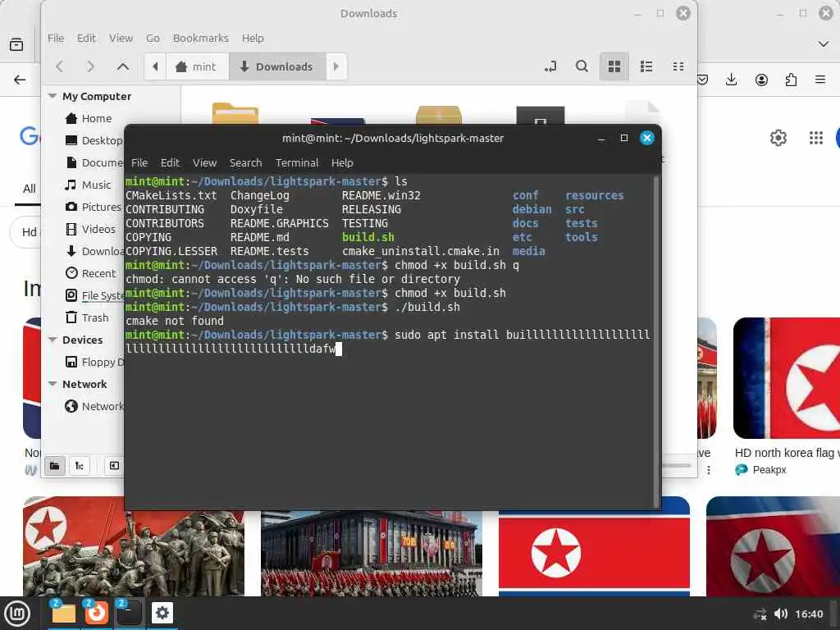Open Edit menu in Downloads window
The image size is (840, 630).
click(86, 38)
